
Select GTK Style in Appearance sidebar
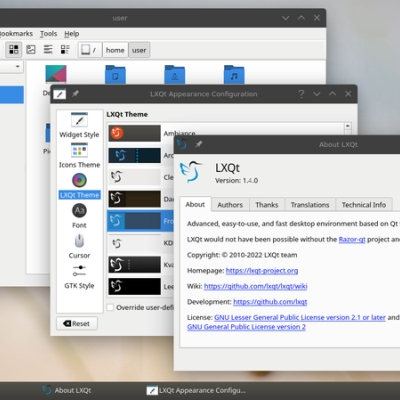point(79,277)
